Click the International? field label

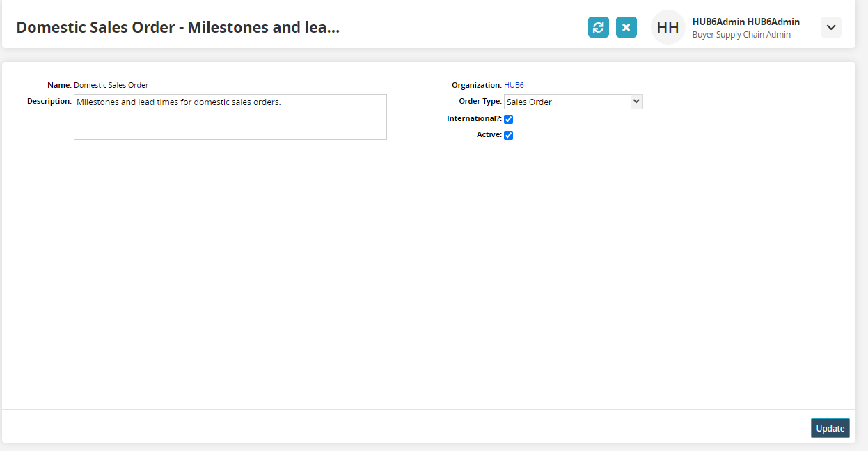click(473, 118)
